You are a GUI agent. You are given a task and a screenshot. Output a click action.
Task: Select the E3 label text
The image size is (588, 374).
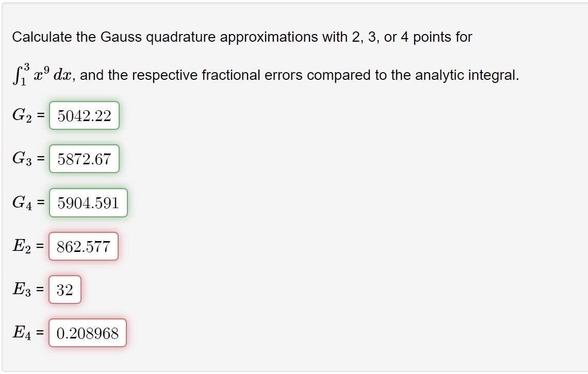tap(23, 290)
